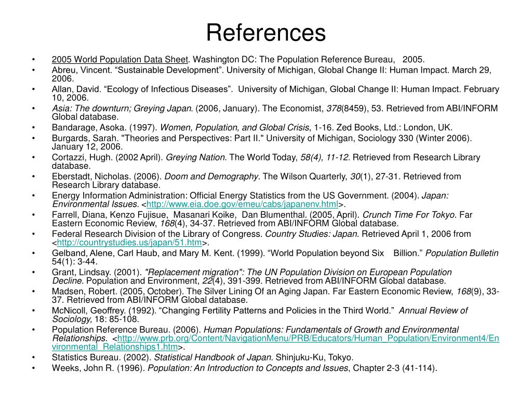This screenshot has width=532, height=399.
Task: Select the Farrell, Diana reference entry
Action: (x=262, y=219)
